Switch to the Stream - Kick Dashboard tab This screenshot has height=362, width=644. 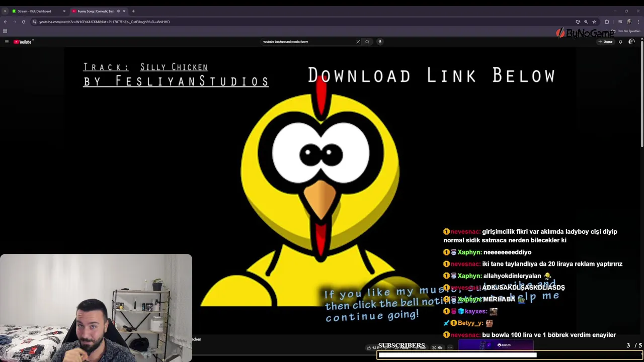tap(38, 11)
